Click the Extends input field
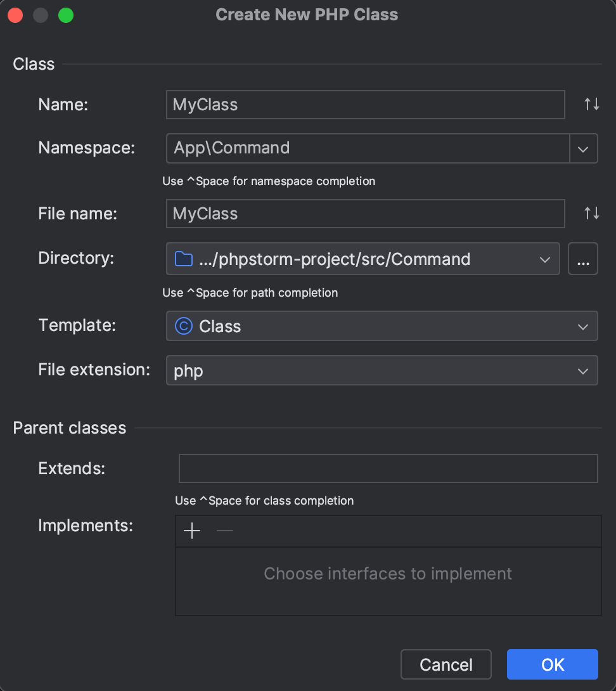 [x=388, y=468]
